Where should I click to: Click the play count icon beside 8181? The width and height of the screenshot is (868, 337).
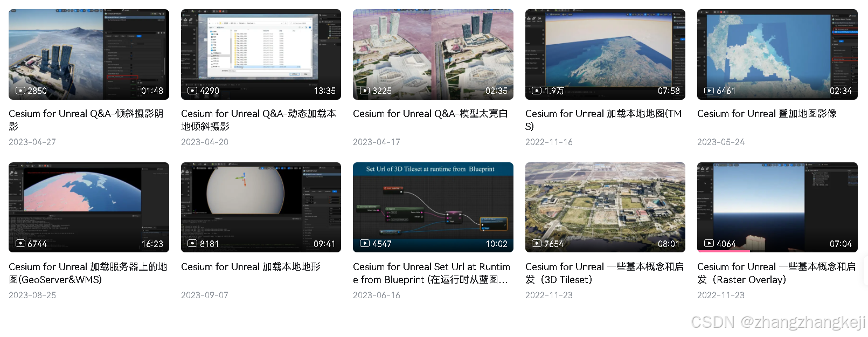[192, 244]
